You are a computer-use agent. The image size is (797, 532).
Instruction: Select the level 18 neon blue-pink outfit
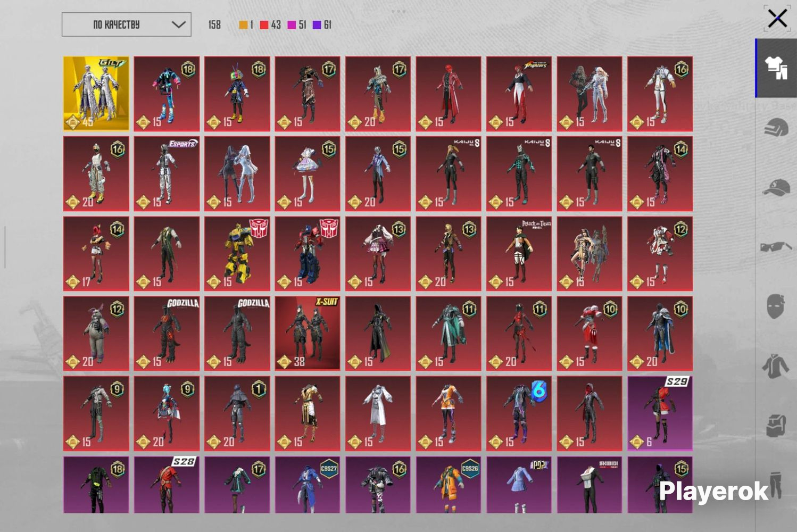click(x=167, y=94)
